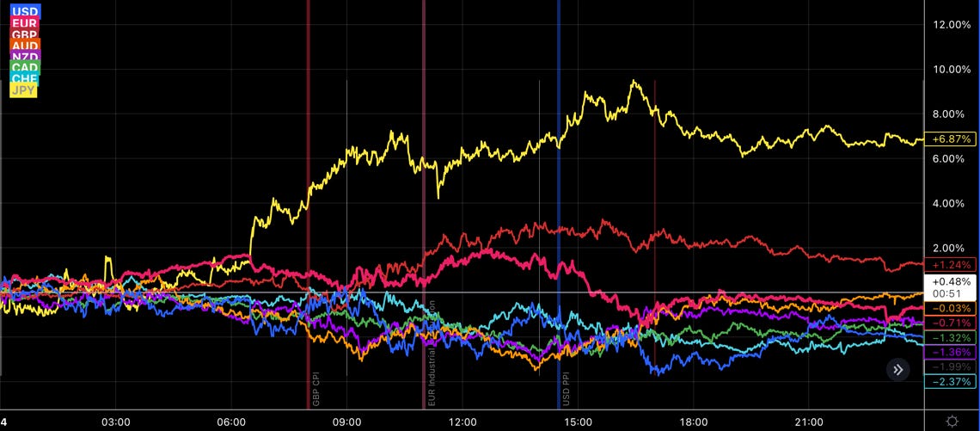Click the +0.48% countdown price label
Screen dimensions: 980x431
pyautogui.click(x=950, y=286)
